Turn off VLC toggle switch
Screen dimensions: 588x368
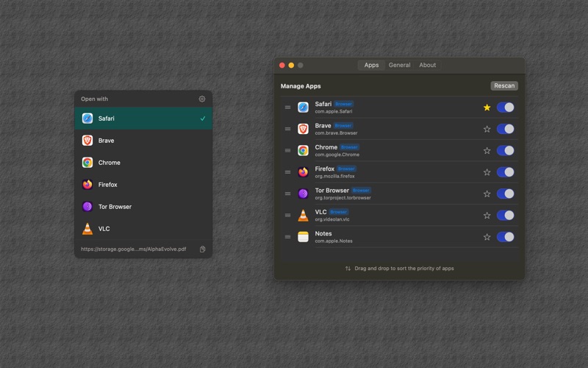pos(505,216)
